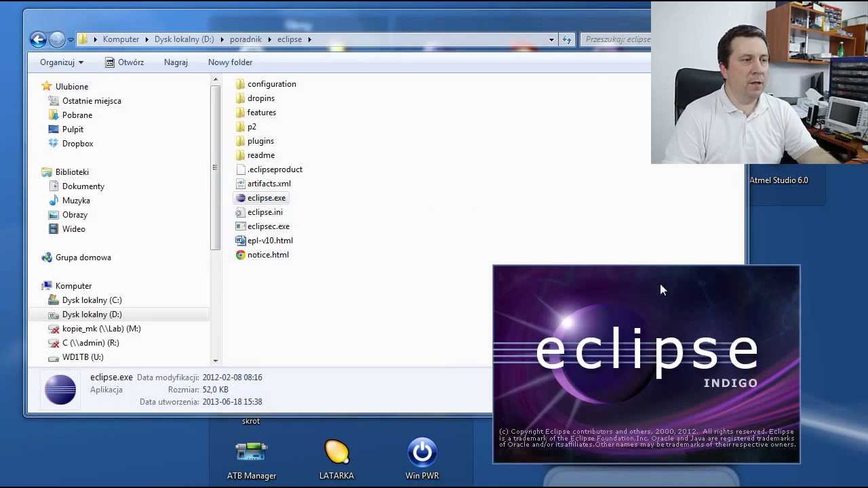Select Grupa domowa in the sidebar
This screenshot has height=488, width=868.
click(83, 258)
